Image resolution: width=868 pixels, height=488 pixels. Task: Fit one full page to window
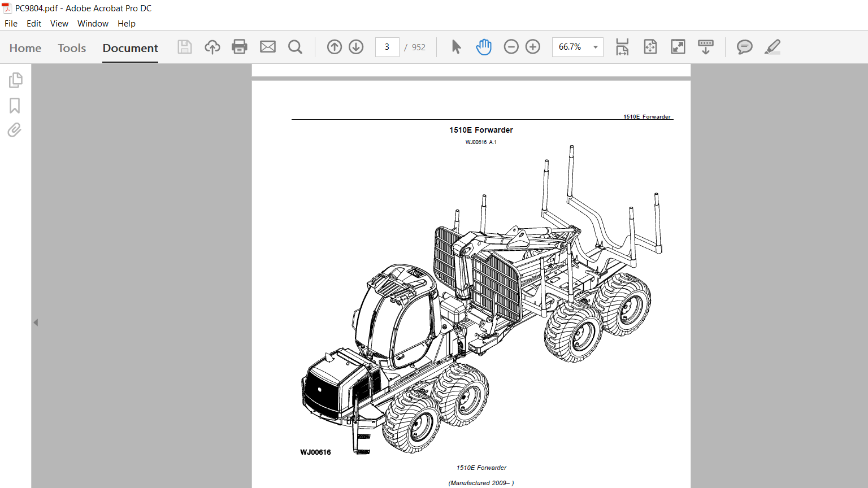pyautogui.click(x=650, y=47)
